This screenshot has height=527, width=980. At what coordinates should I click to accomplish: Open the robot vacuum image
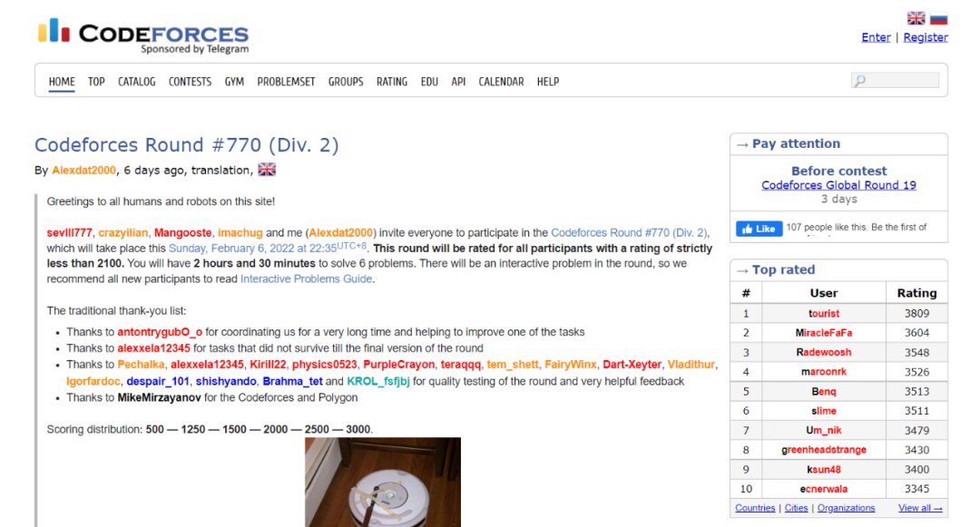point(383,482)
